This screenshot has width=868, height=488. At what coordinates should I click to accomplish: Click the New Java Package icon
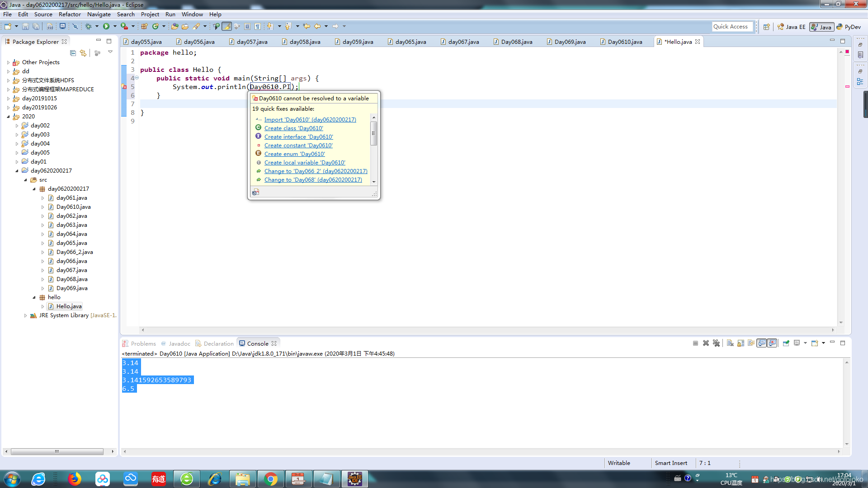[x=144, y=27]
